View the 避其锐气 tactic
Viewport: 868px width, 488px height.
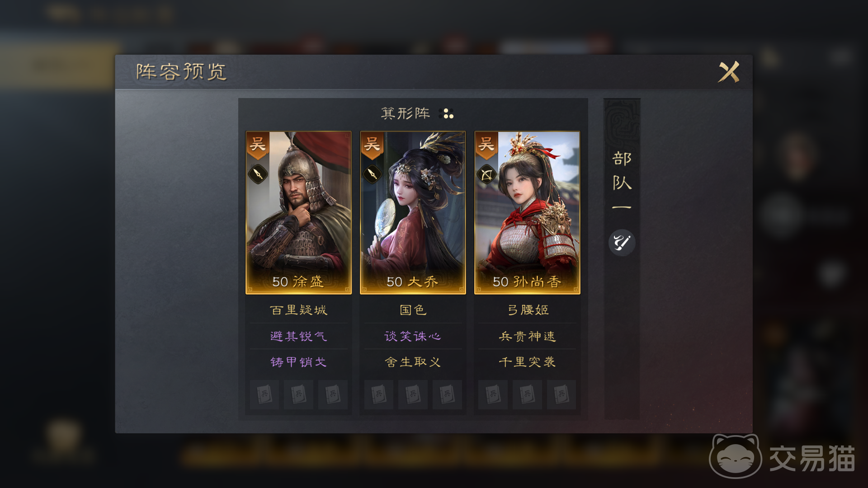click(x=298, y=336)
